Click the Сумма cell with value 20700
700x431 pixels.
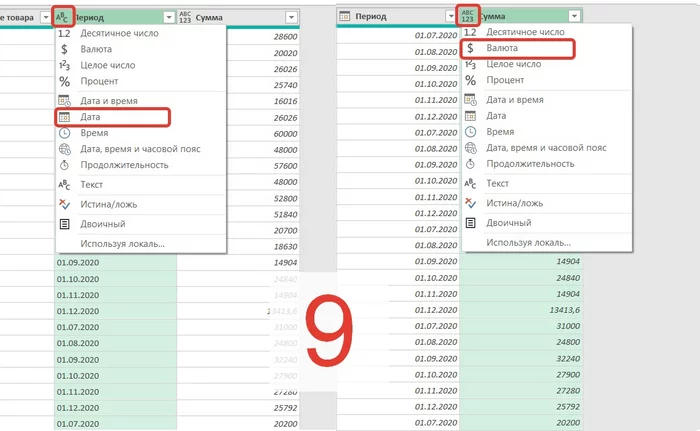(263, 230)
